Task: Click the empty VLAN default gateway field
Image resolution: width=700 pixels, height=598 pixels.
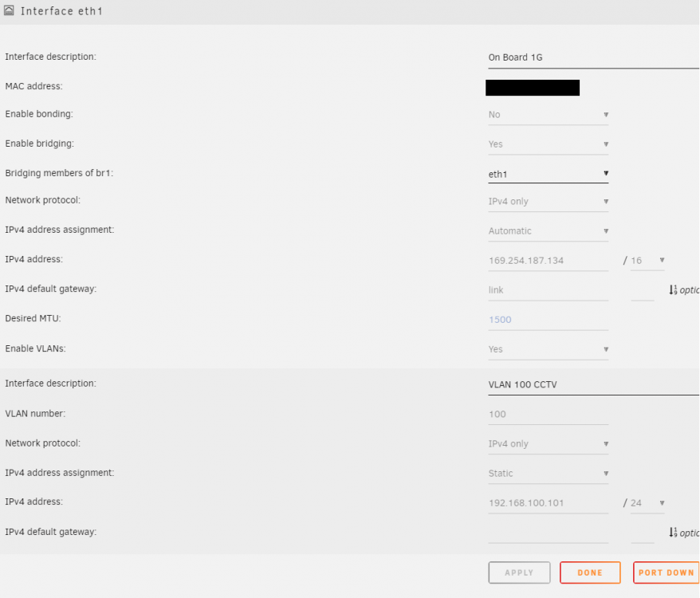Action: (548, 533)
